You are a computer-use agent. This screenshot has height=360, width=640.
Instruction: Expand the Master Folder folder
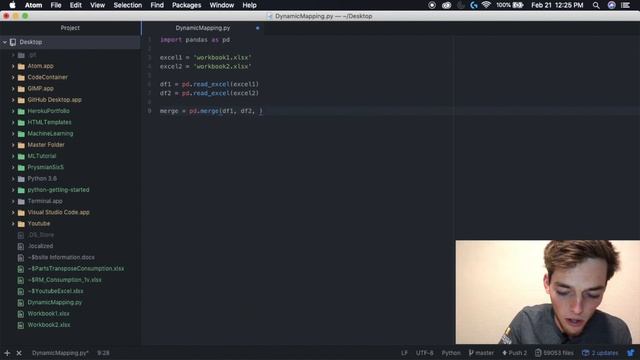13,145
